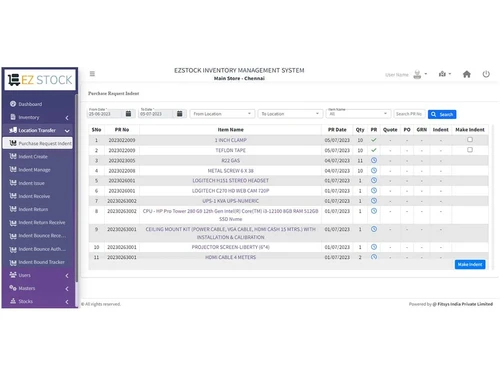Select Purchase Request Indent menu item
The height and width of the screenshot is (375, 500).
tap(38, 143)
